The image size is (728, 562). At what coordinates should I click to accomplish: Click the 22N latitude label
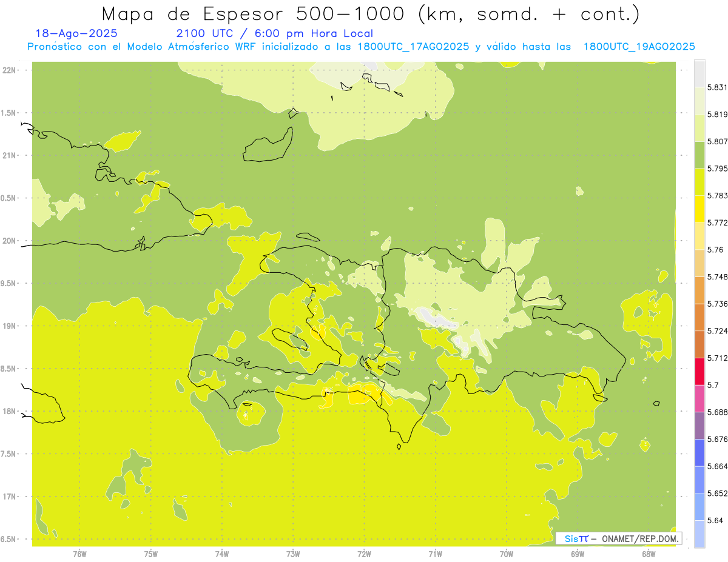click(9, 70)
